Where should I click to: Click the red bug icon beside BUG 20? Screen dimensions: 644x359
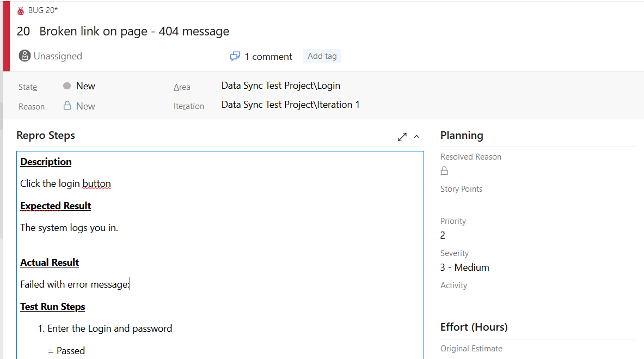pyautogui.click(x=21, y=10)
